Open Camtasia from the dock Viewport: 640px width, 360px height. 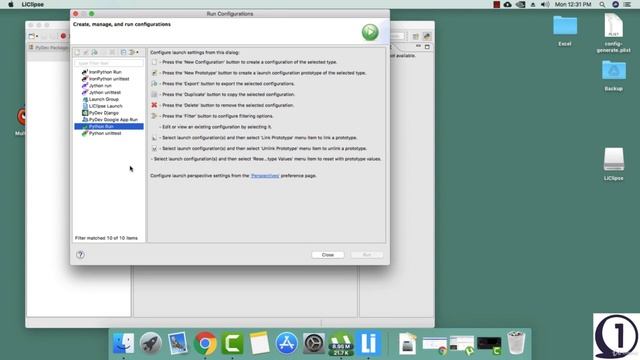click(232, 343)
